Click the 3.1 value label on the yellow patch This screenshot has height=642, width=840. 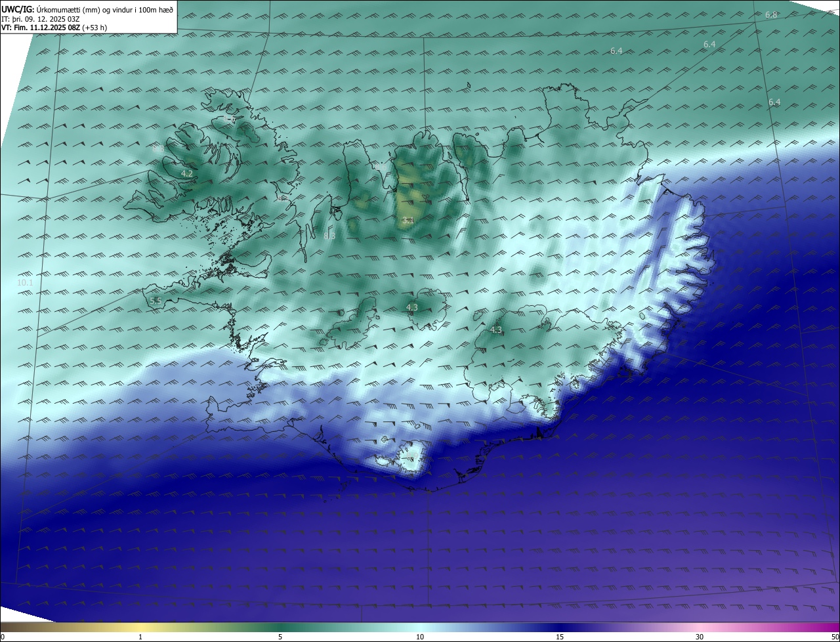tap(408, 221)
